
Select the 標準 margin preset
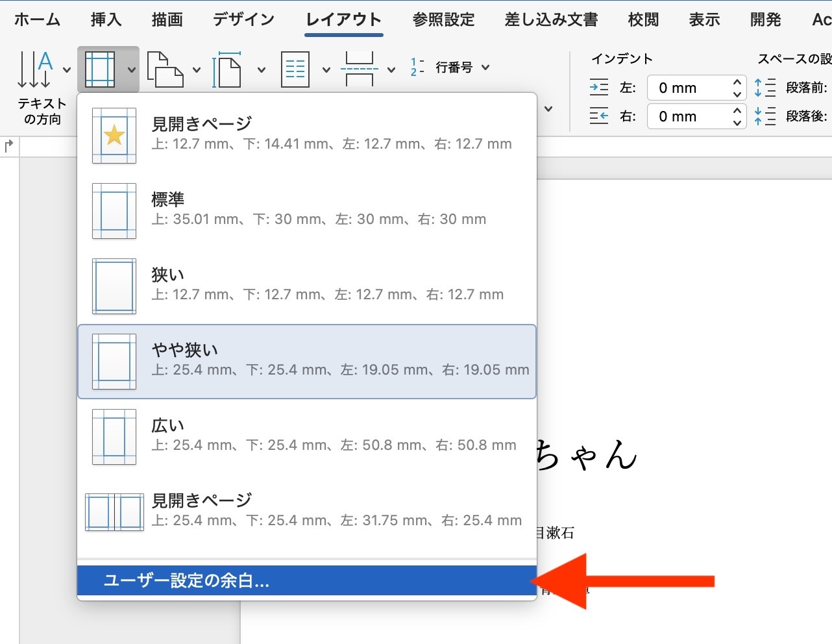(307, 211)
